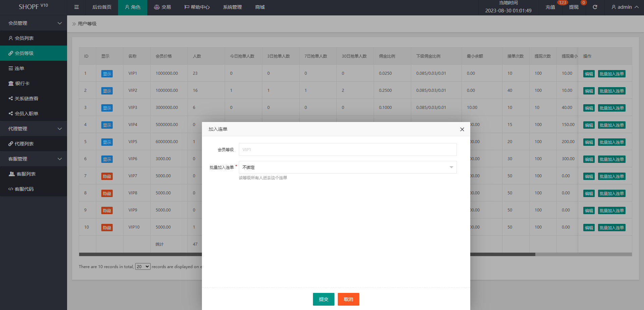Open 系统管理 top menu
The height and width of the screenshot is (310, 644).
[x=232, y=7]
